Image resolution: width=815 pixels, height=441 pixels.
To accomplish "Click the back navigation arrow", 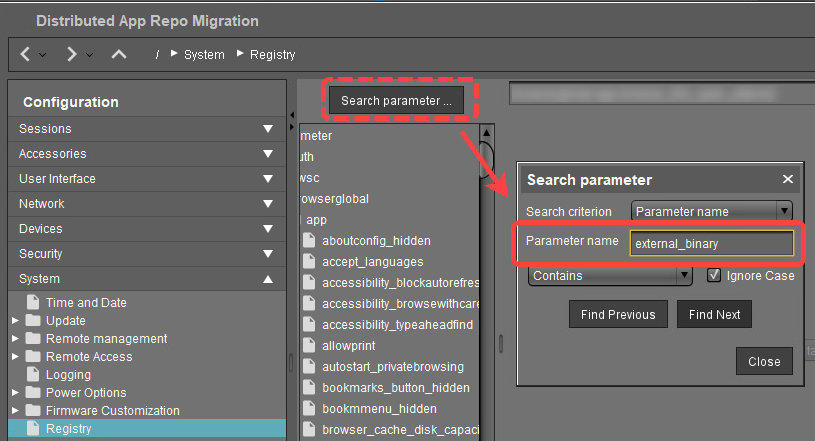I will [25, 54].
